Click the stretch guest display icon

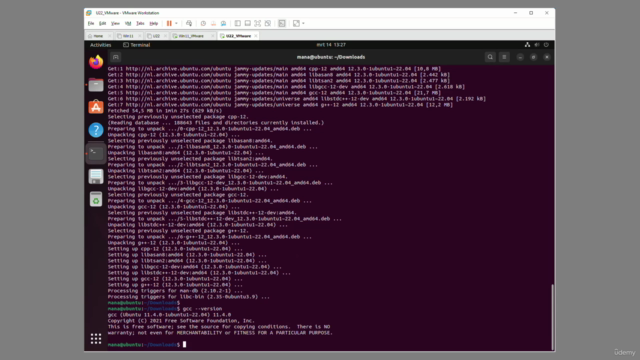pos(296,23)
